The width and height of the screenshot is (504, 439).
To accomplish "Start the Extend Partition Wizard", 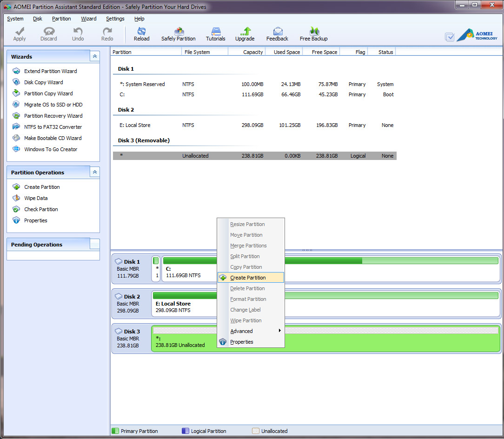I will pyautogui.click(x=50, y=71).
